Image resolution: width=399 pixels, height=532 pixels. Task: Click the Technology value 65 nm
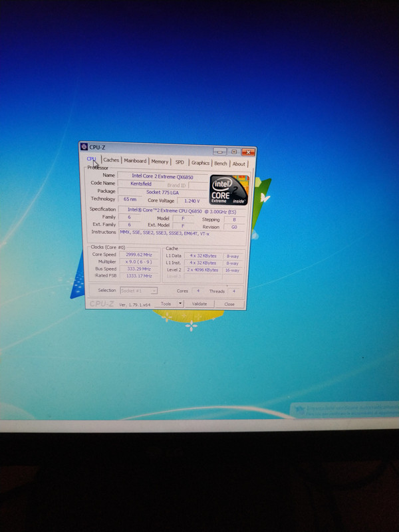[x=130, y=199]
